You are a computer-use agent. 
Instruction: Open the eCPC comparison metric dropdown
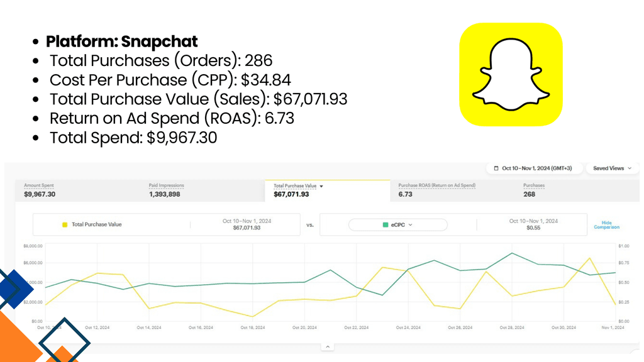click(397, 225)
